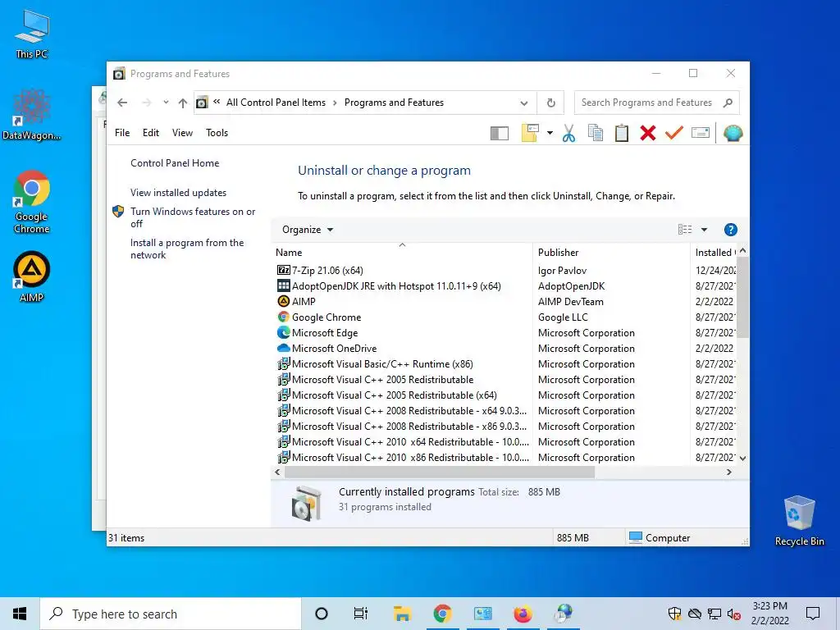Open the View menu
Viewport: 840px width, 630px height.
click(182, 133)
